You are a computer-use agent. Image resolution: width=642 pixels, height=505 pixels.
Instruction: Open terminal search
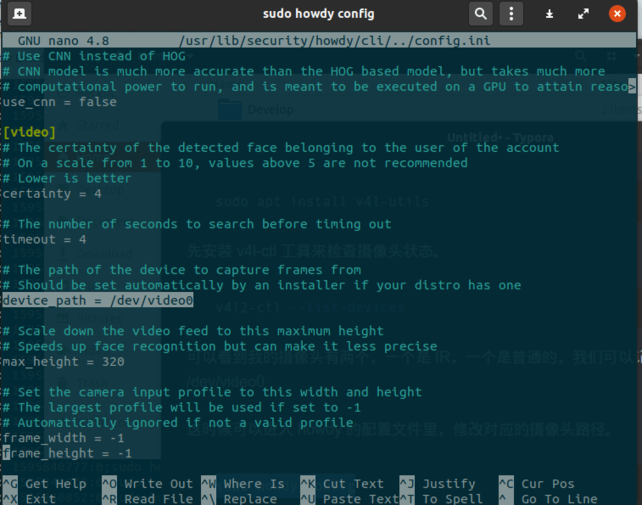(481, 14)
